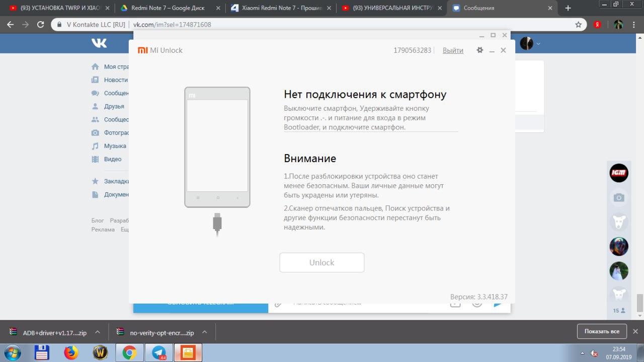The width and height of the screenshot is (644, 362).
Task: Click the Mi logo in Mi Unlock
Action: pyautogui.click(x=143, y=50)
